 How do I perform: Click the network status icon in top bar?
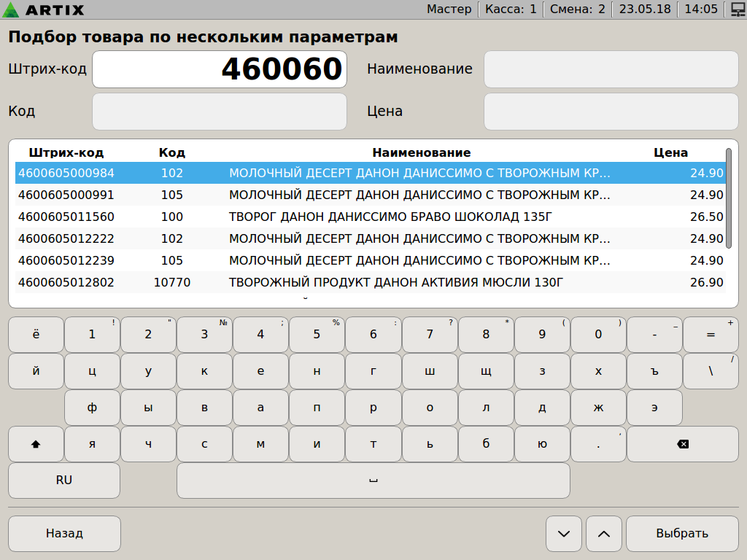tap(735, 9)
